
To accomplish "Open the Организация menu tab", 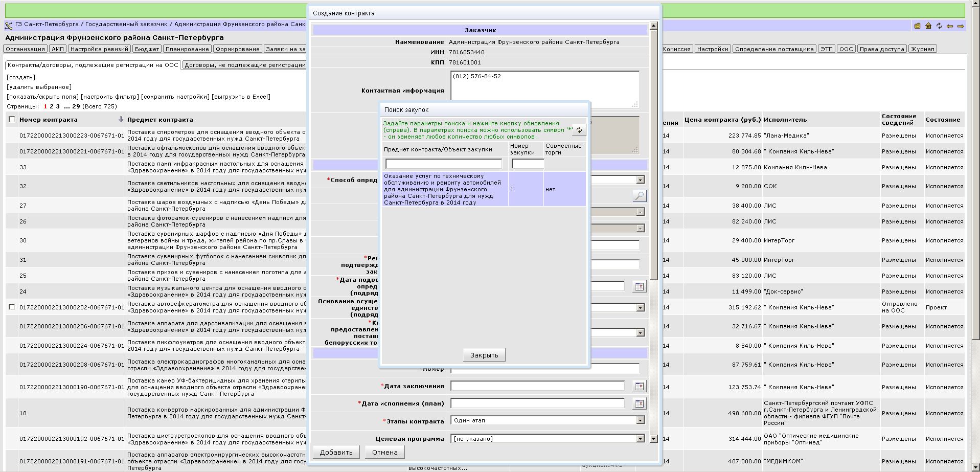I will (26, 49).
